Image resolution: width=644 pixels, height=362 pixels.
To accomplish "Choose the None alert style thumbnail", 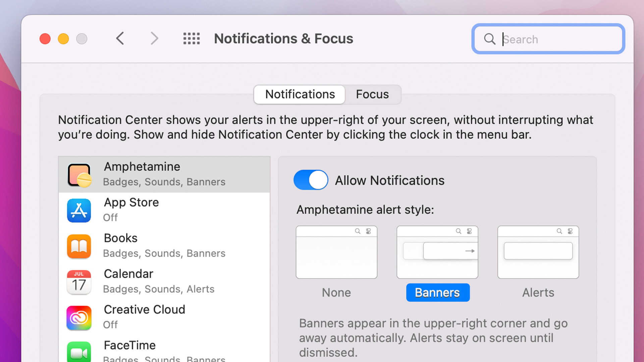I will click(336, 252).
